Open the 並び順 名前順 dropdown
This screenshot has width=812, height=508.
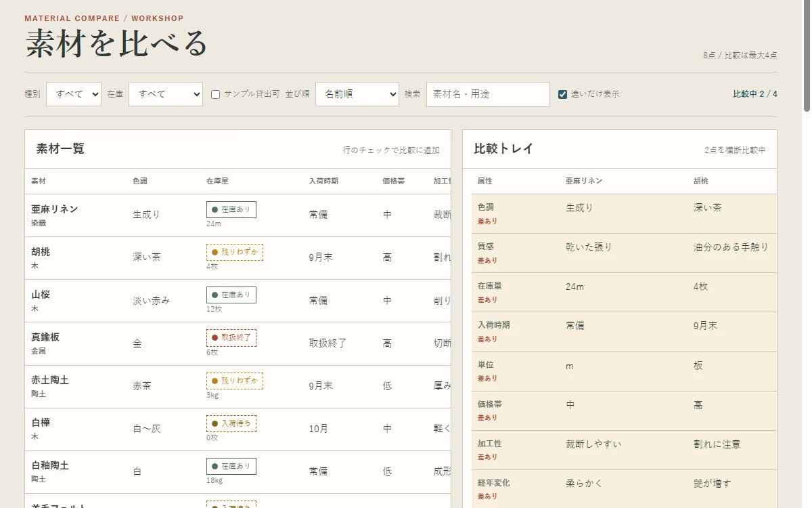[x=357, y=94]
